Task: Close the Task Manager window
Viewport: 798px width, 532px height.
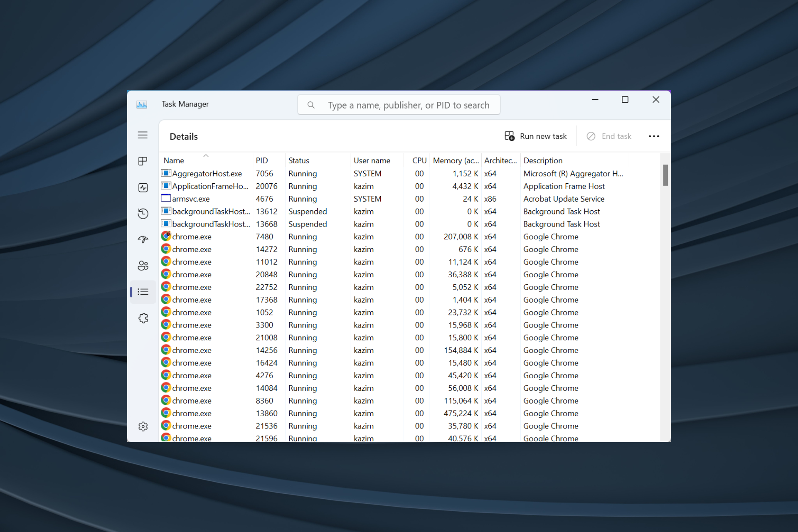Action: [x=655, y=100]
